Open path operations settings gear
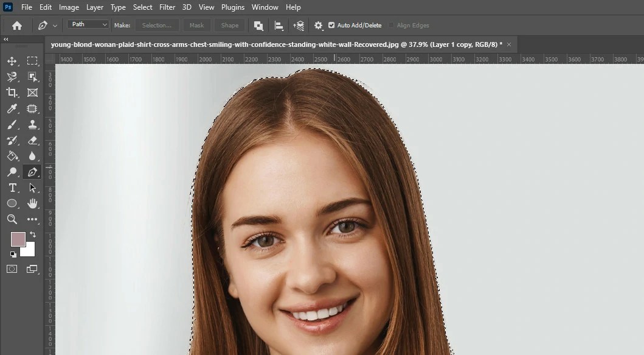 [318, 25]
